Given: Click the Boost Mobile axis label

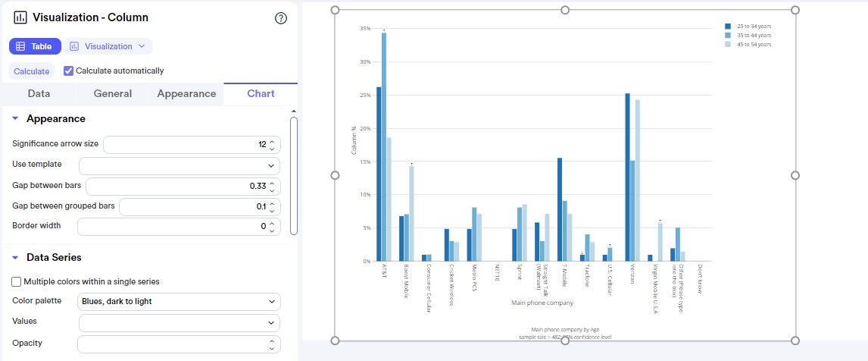Looking at the screenshot, I should (x=407, y=281).
